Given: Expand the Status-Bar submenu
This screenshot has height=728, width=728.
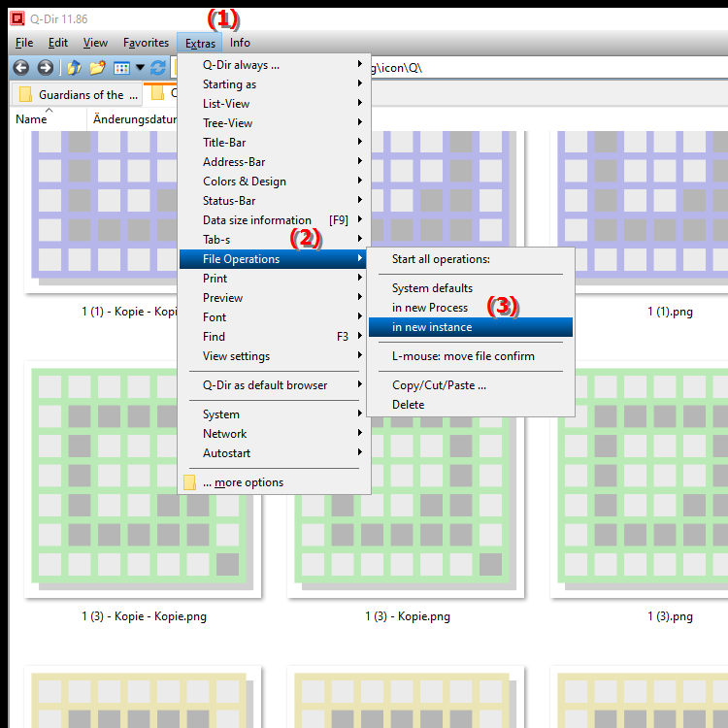Looking at the screenshot, I should [273, 201].
